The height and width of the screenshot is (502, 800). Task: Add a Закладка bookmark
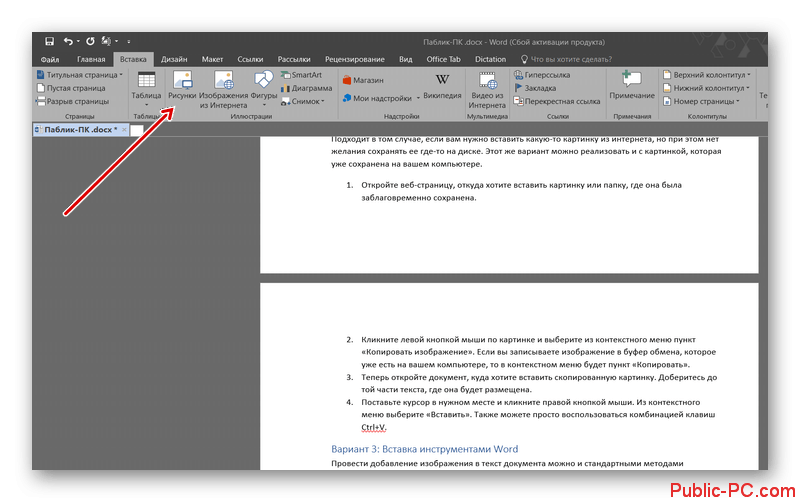[535, 88]
